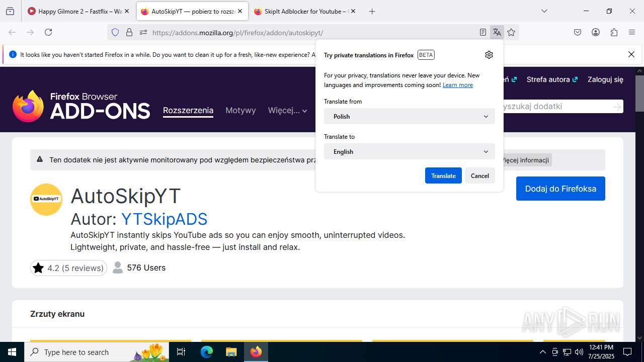The width and height of the screenshot is (644, 362).
Task: Reload the current page
Action: pyautogui.click(x=48, y=32)
